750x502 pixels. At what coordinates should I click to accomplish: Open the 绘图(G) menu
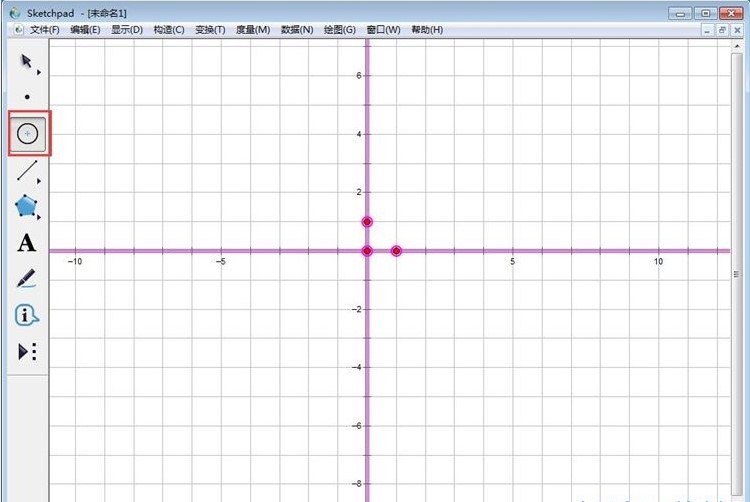point(340,30)
